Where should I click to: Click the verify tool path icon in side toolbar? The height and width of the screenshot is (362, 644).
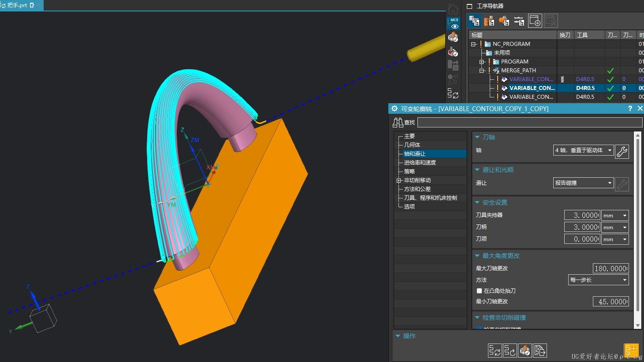pos(453,37)
